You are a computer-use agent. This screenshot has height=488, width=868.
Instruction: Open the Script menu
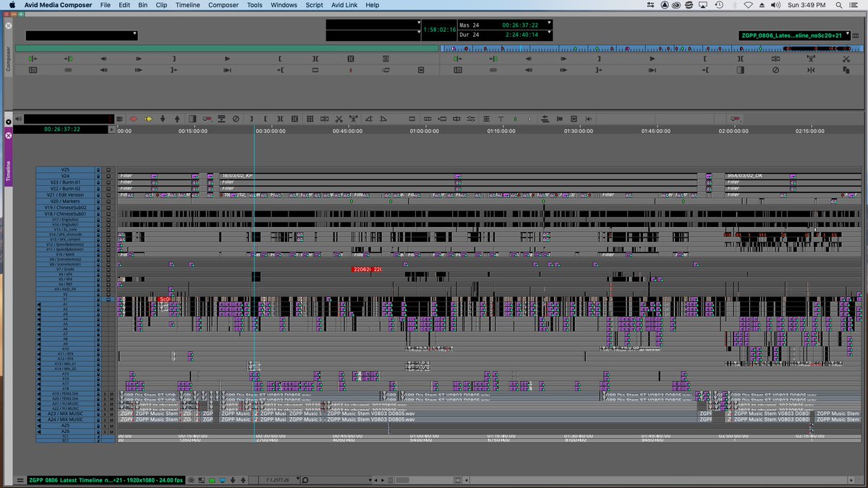point(314,5)
